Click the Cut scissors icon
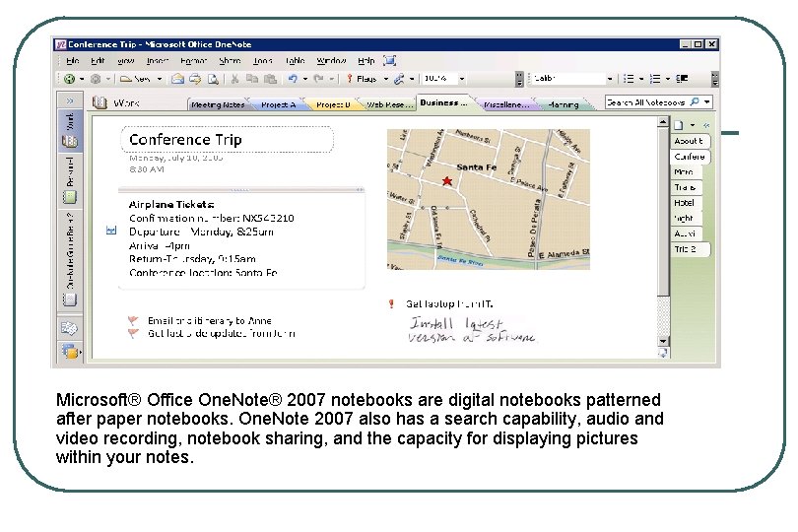The width and height of the screenshot is (798, 532). coord(234,79)
